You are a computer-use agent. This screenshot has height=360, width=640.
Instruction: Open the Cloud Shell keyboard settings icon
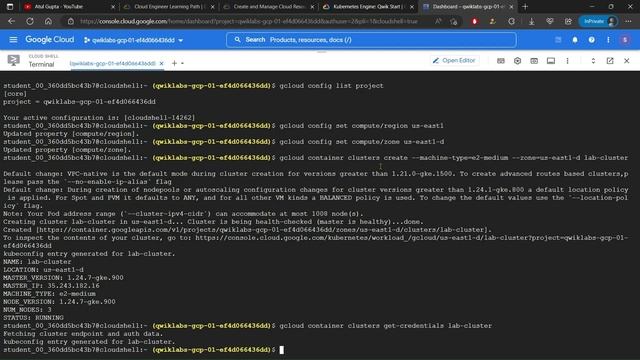pyautogui.click(x=500, y=61)
